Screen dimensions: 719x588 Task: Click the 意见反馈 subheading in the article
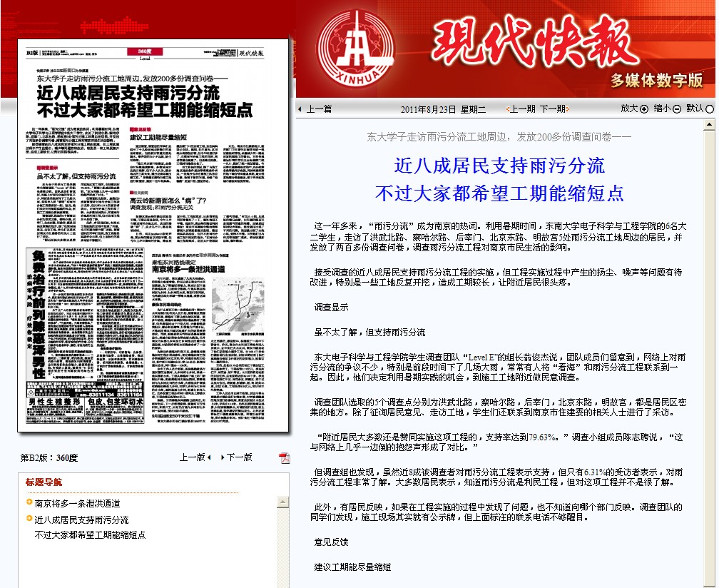pyautogui.click(x=331, y=542)
